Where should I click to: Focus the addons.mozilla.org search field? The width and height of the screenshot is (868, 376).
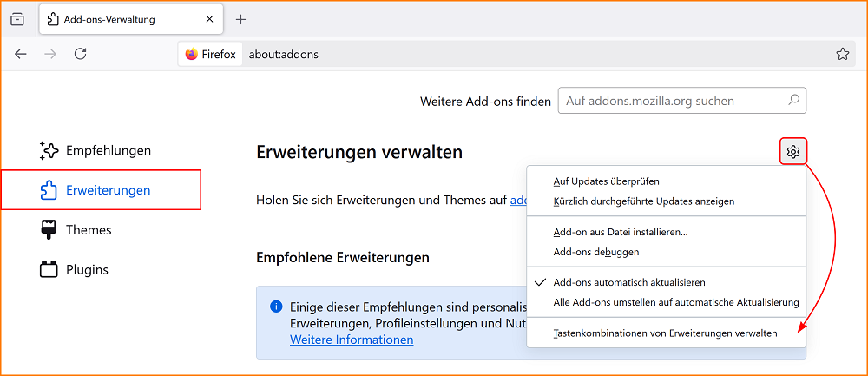point(682,101)
